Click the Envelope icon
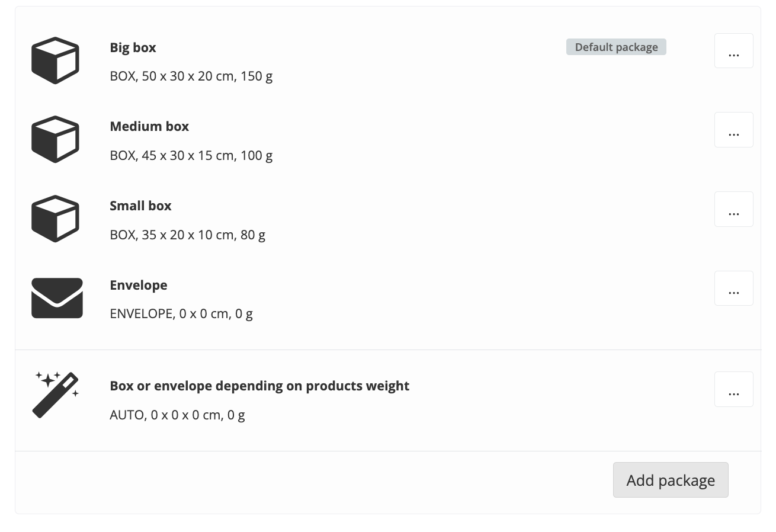 pos(57,298)
